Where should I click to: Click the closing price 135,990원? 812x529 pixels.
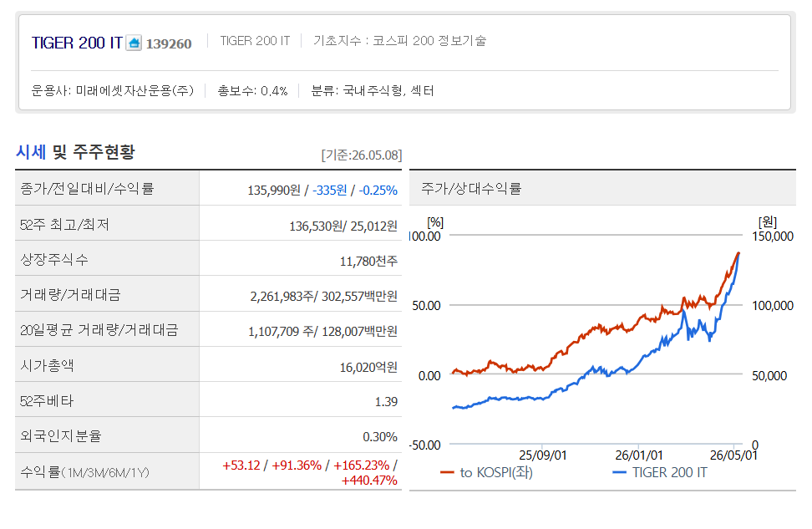(274, 191)
